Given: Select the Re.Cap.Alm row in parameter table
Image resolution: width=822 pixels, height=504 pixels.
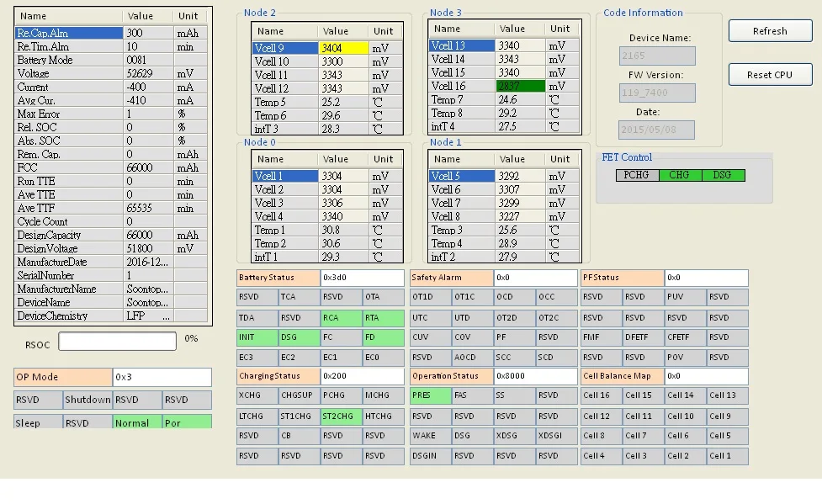Looking at the screenshot, I should [69, 34].
